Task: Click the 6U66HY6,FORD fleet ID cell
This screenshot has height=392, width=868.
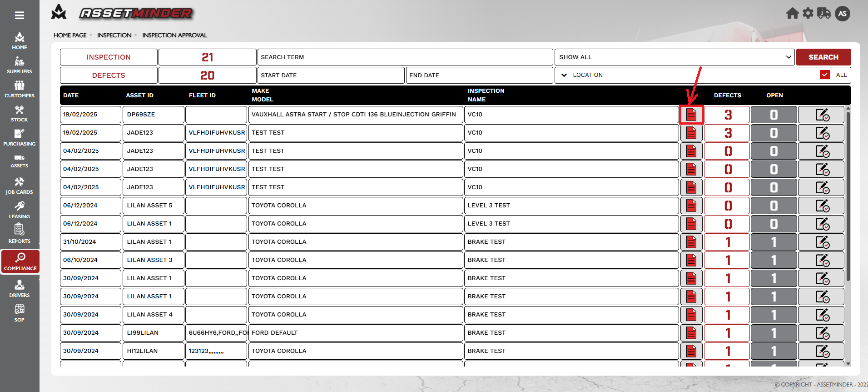Action: point(216,333)
